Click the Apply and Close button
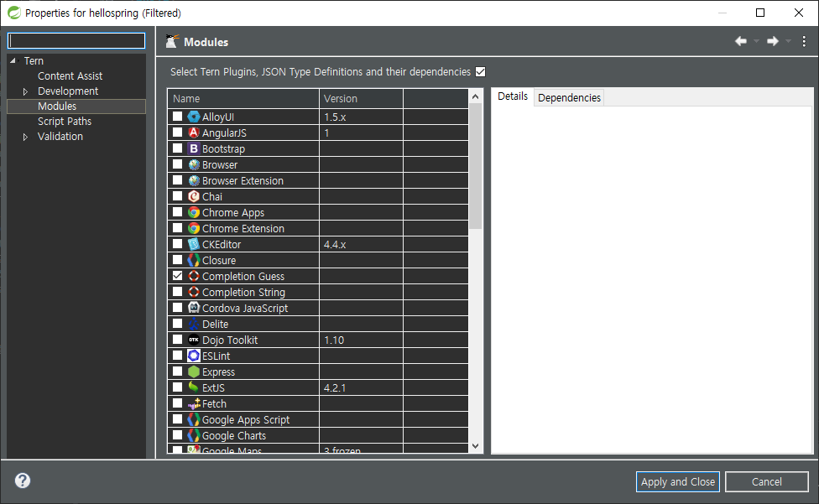This screenshot has width=819, height=504. click(x=678, y=481)
